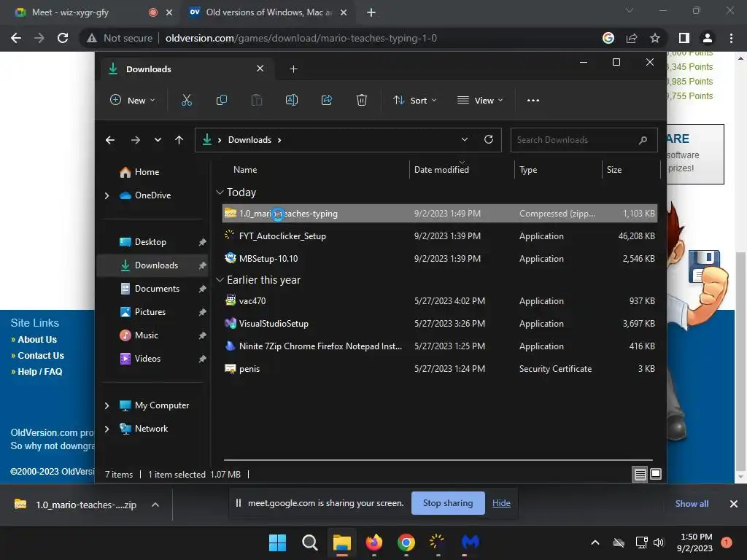747x560 pixels.
Task: Close the Downloads Explorer tab
Action: [260, 69]
